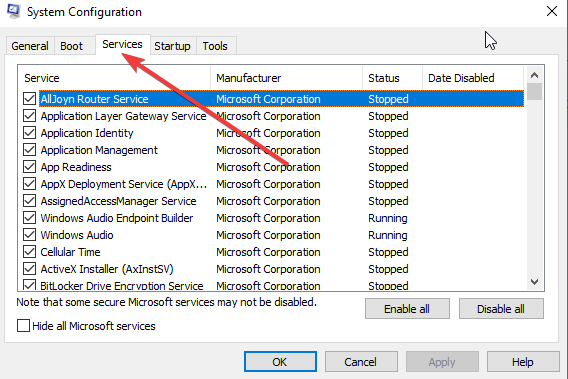Select the Services tab
This screenshot has height=379, width=568.
pos(122,44)
